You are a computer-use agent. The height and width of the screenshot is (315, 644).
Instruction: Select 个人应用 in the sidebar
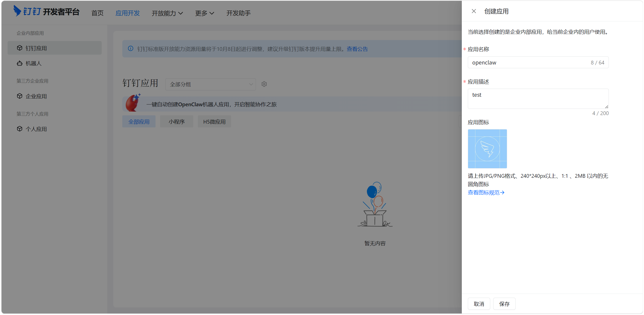pyautogui.click(x=36, y=129)
